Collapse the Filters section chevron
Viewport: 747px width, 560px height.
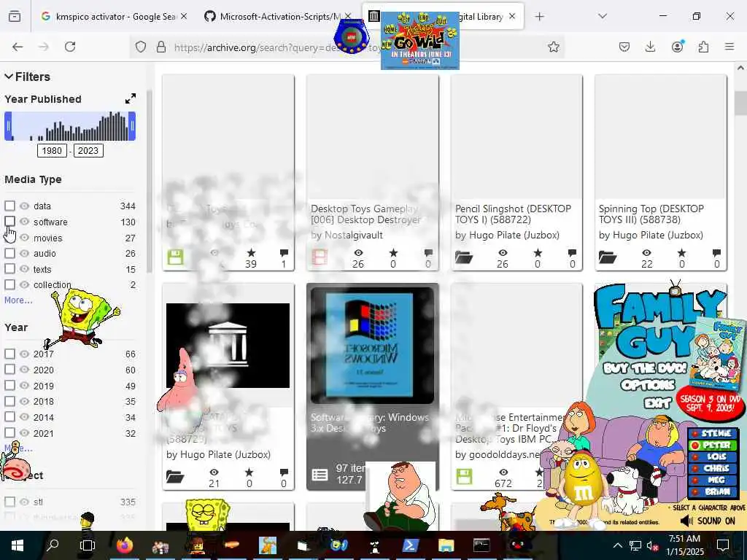[x=9, y=76]
